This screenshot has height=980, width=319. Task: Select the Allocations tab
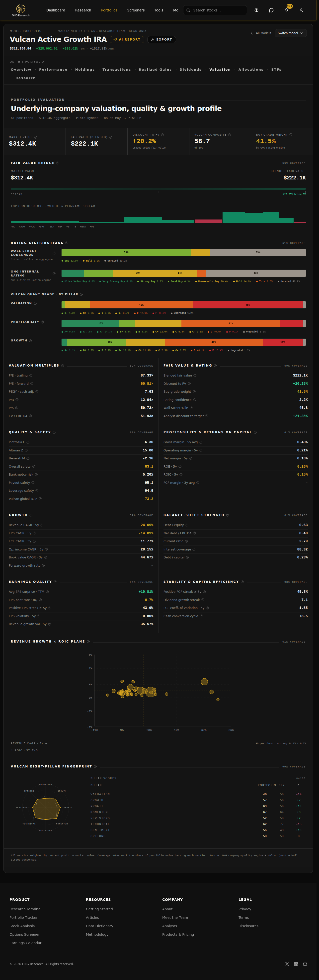point(251,70)
